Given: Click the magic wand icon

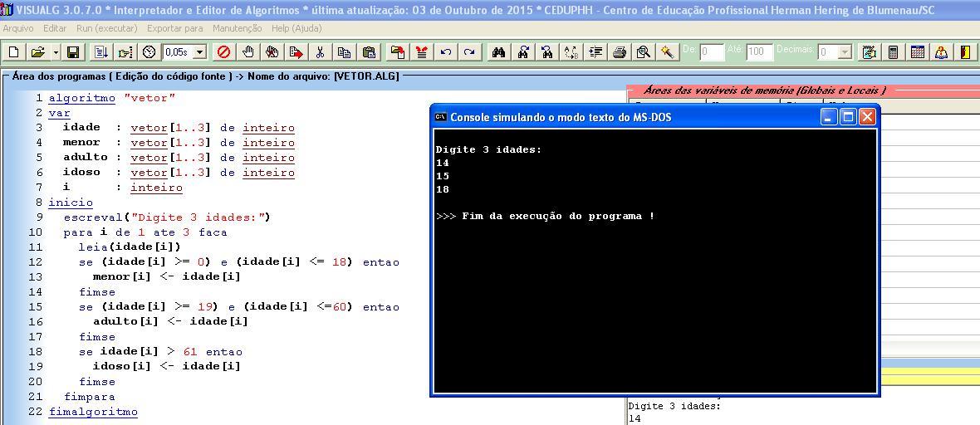Looking at the screenshot, I should point(668,52).
